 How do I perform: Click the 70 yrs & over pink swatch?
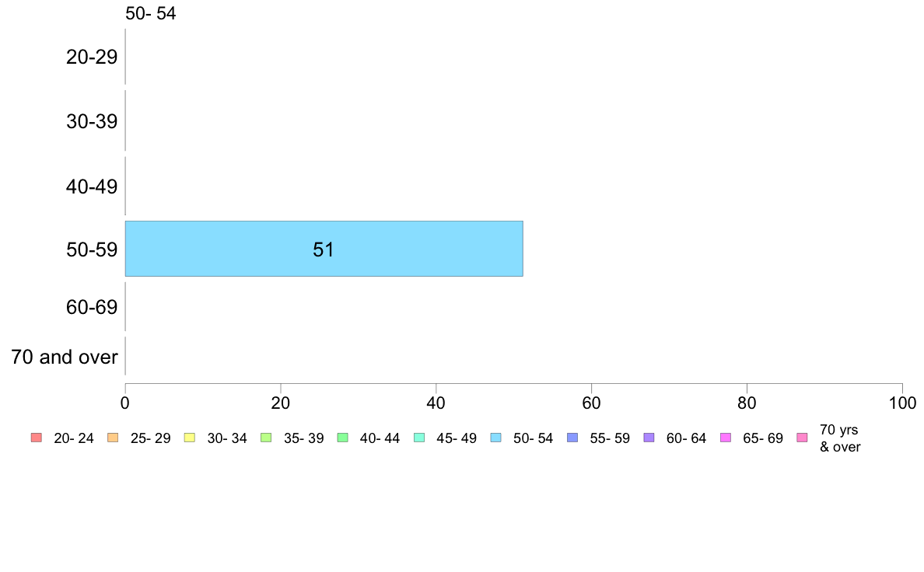point(803,438)
